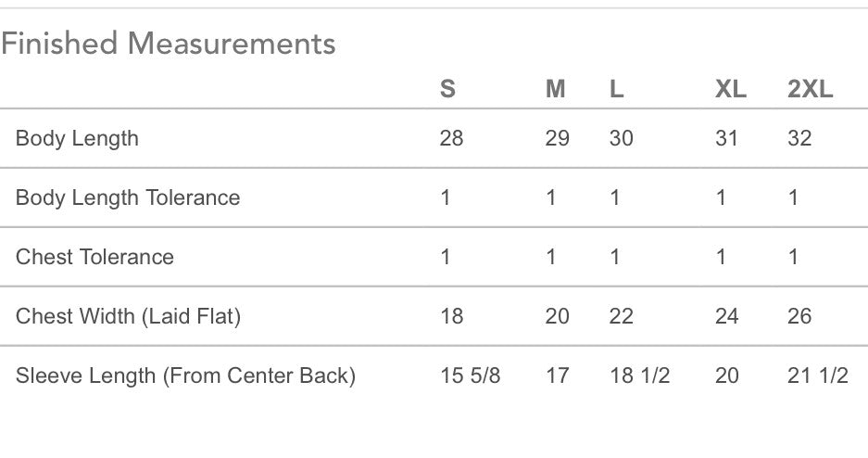Click the Chest Width (Laid Flat) label

pyautogui.click(x=129, y=316)
